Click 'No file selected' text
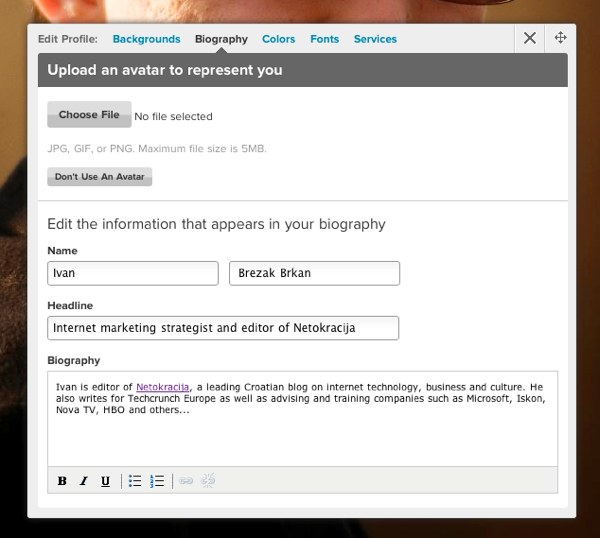The height and width of the screenshot is (538, 600). tap(173, 116)
